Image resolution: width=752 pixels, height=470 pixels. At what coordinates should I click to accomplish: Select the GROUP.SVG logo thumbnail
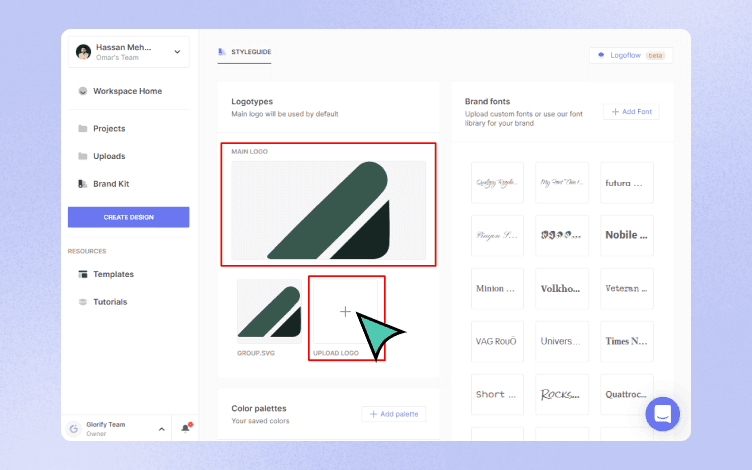[x=270, y=311]
